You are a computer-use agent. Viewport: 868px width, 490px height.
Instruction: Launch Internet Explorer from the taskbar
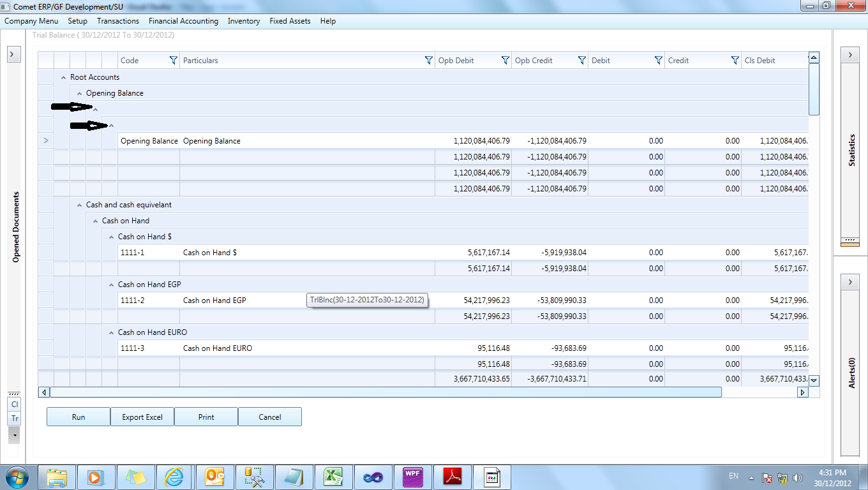click(174, 477)
